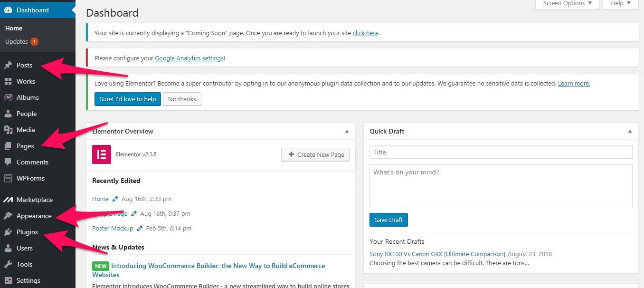Click Sure! I'd love to help
The height and width of the screenshot is (288, 644).
128,99
